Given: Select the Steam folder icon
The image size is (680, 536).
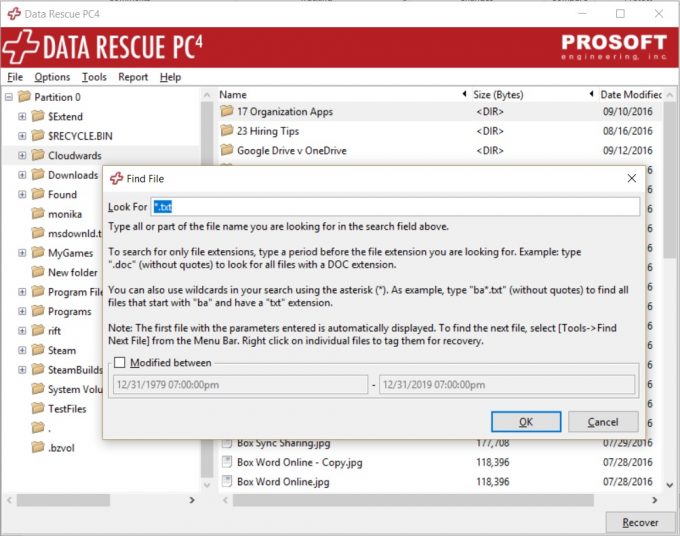Looking at the screenshot, I should coord(38,350).
